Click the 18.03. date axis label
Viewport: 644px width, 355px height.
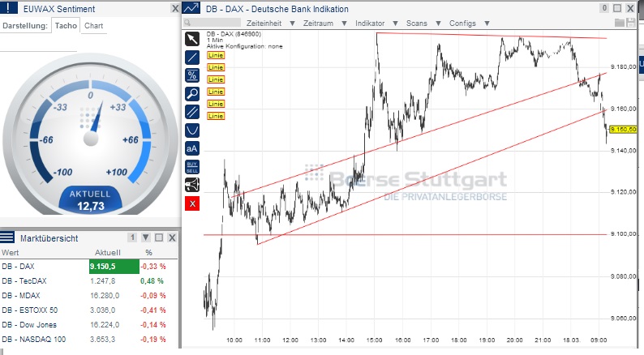coord(571,340)
